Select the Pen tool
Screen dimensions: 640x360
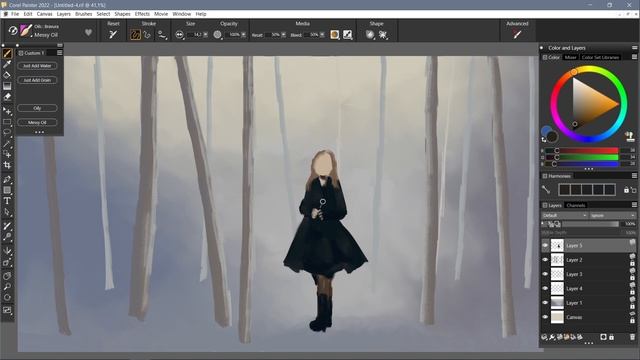7,179
